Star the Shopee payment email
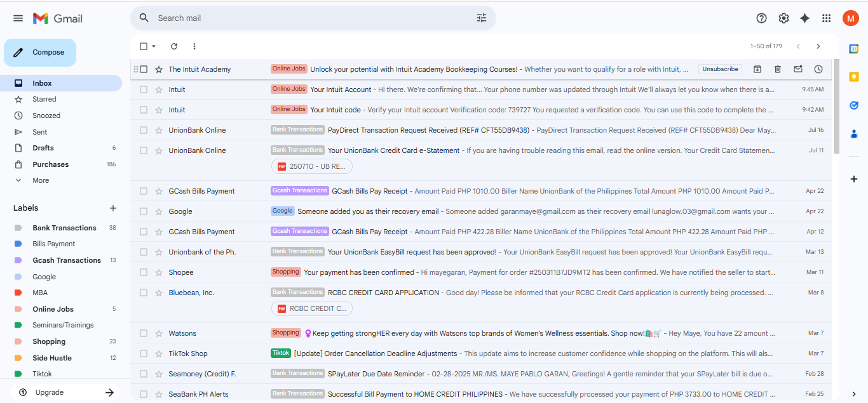 click(x=159, y=272)
